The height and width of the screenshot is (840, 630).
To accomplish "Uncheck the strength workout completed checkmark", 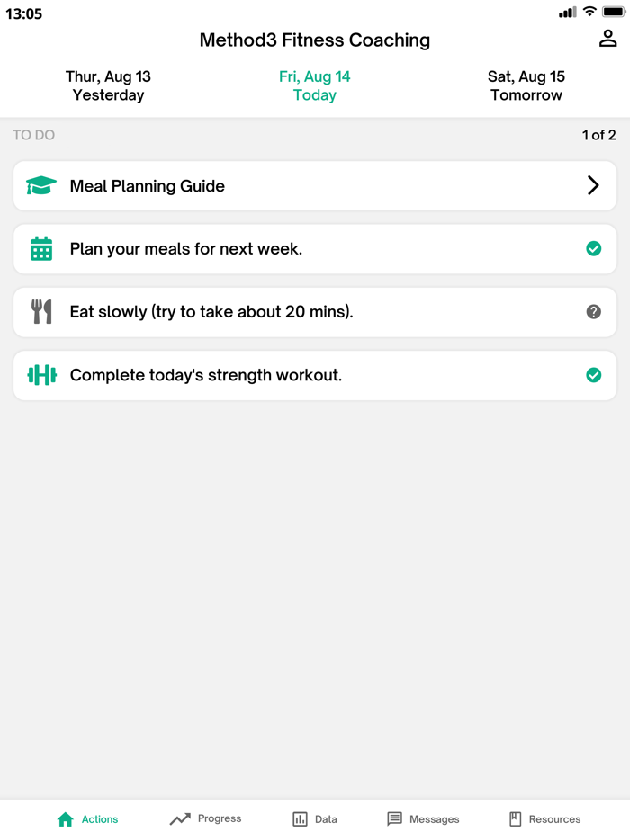I will coord(593,375).
